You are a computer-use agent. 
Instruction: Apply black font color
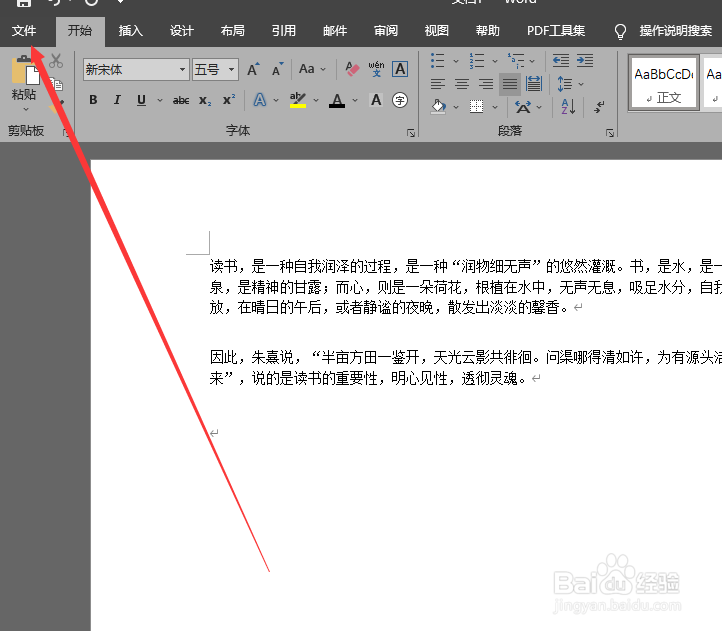337,100
